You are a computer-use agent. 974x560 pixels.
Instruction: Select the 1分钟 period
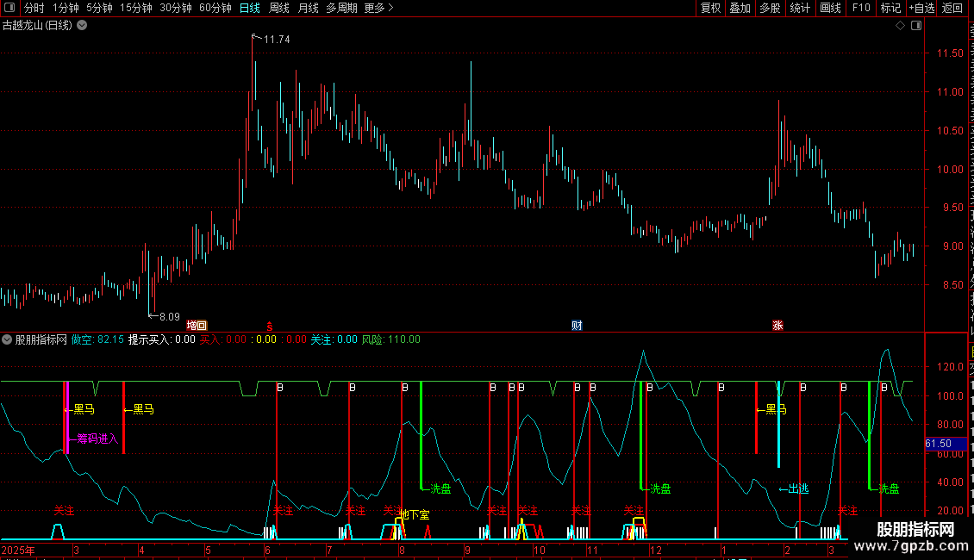(66, 8)
